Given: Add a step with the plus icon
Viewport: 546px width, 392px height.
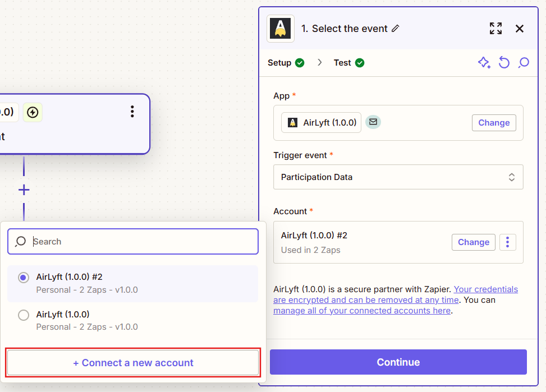Looking at the screenshot, I should (x=24, y=190).
